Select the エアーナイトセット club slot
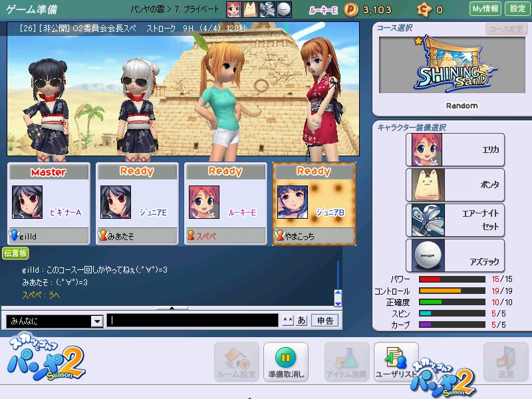Viewport: 532px width, 399px height. [455, 220]
